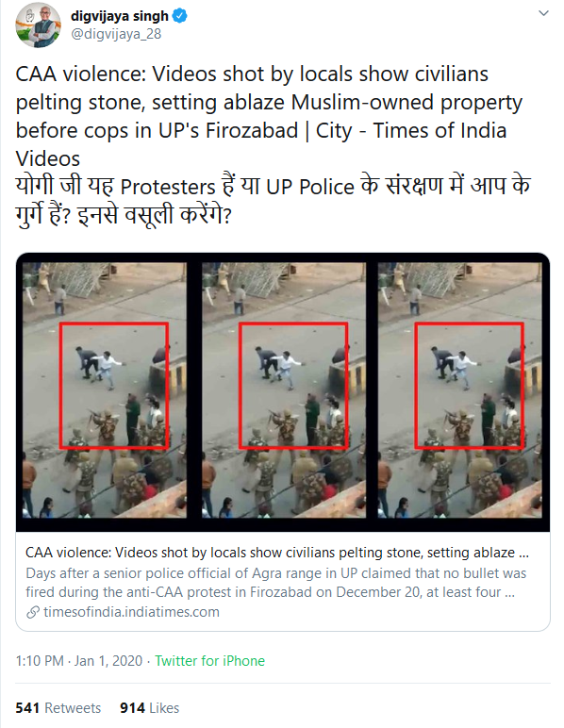Image resolution: width=564 pixels, height=728 pixels.
Task: Open the left video frame thumbnail
Action: click(x=105, y=390)
